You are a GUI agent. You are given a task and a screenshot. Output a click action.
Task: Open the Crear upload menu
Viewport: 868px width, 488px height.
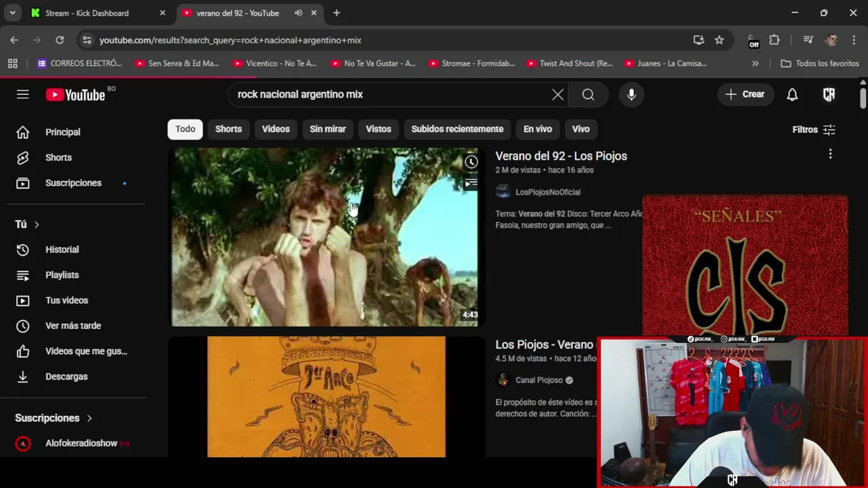tap(745, 94)
